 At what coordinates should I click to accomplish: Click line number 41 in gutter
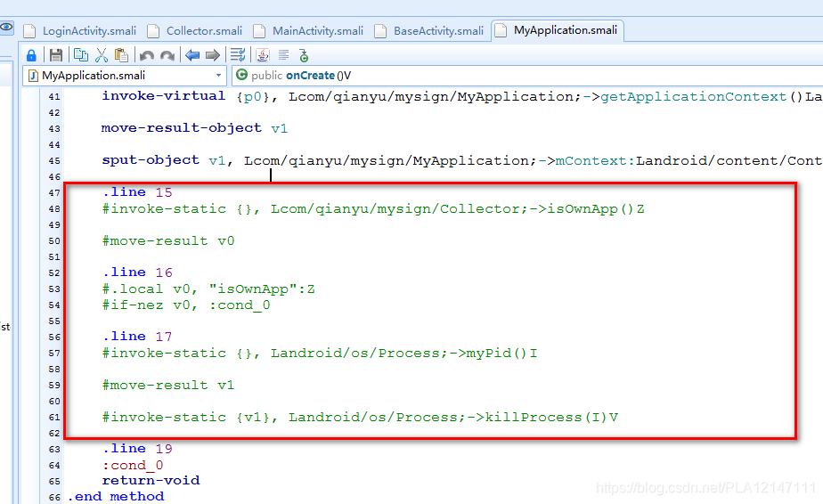point(54,97)
